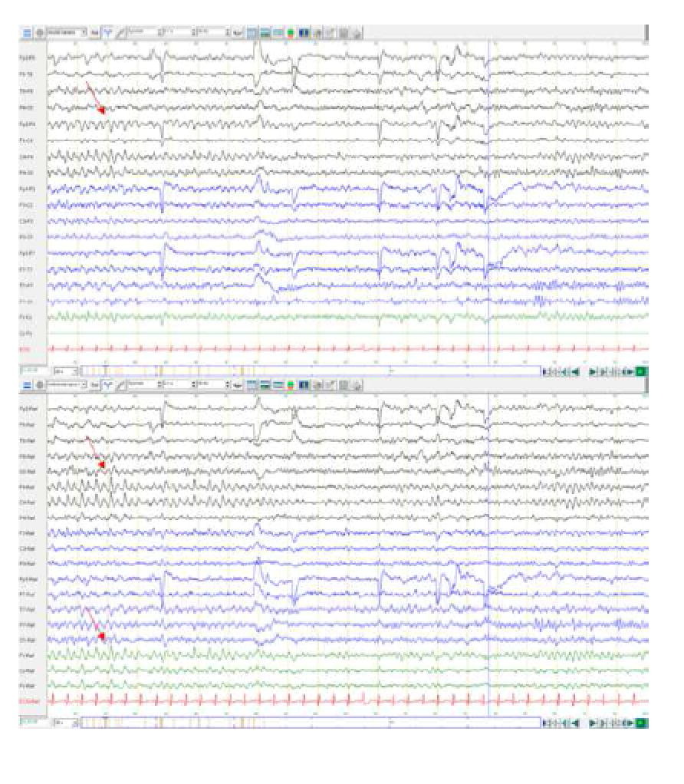Jump to recording start under lower EEG panel
The image size is (684, 784).
546,723
